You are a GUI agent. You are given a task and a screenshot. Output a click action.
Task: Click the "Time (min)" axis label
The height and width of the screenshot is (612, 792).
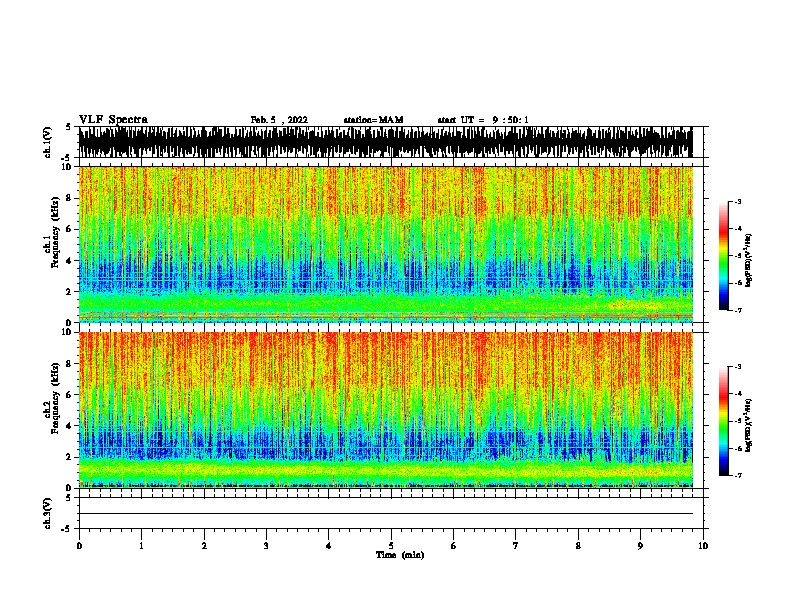click(x=400, y=555)
